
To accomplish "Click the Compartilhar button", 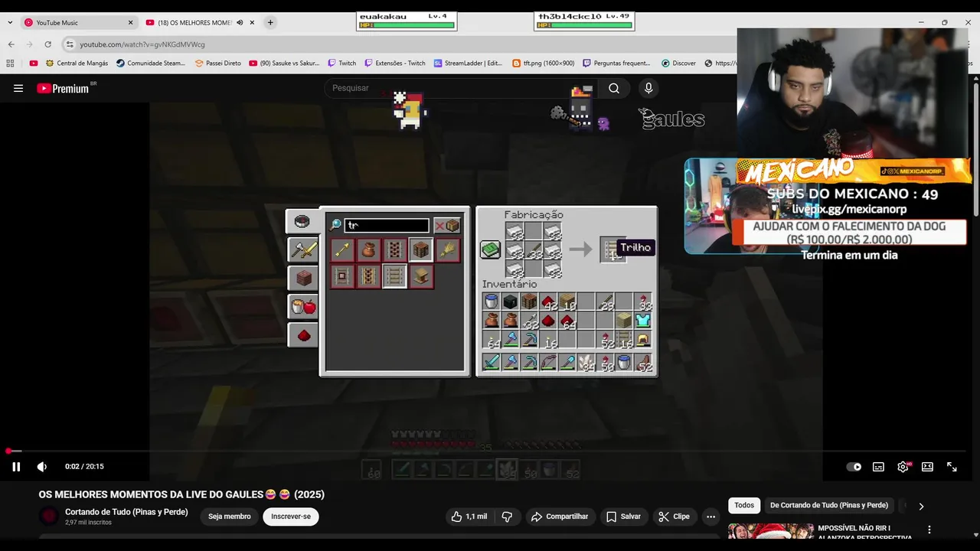I will pyautogui.click(x=559, y=517).
